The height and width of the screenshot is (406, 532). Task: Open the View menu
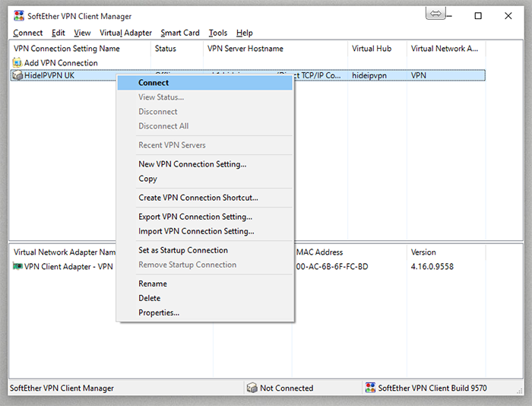(82, 33)
